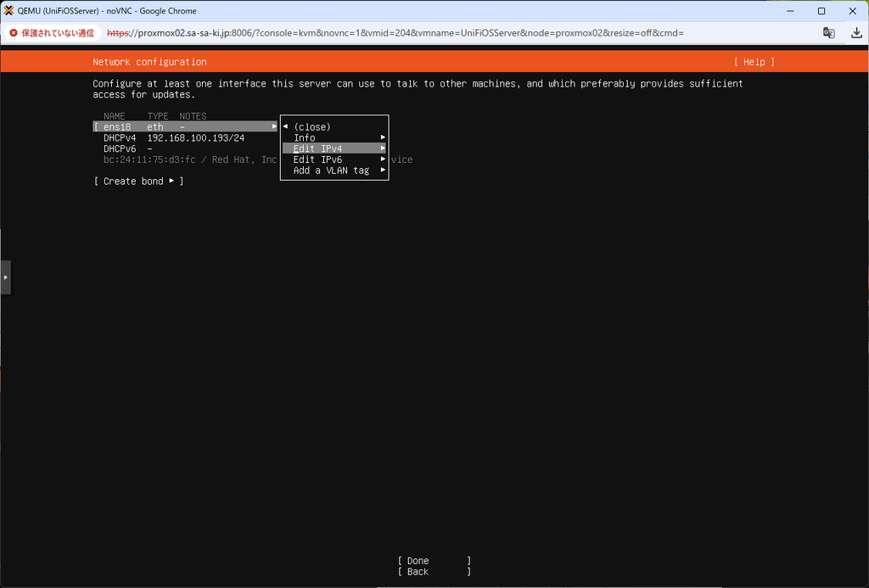The height and width of the screenshot is (588, 869).
Task: Choose Edit IPv6 from the menu
Action: 334,159
